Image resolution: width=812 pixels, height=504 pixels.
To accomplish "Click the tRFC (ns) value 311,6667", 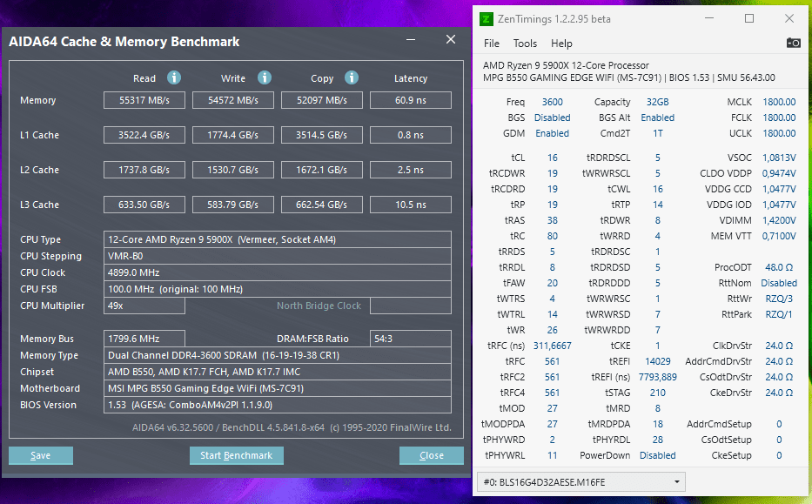I will click(x=552, y=346).
